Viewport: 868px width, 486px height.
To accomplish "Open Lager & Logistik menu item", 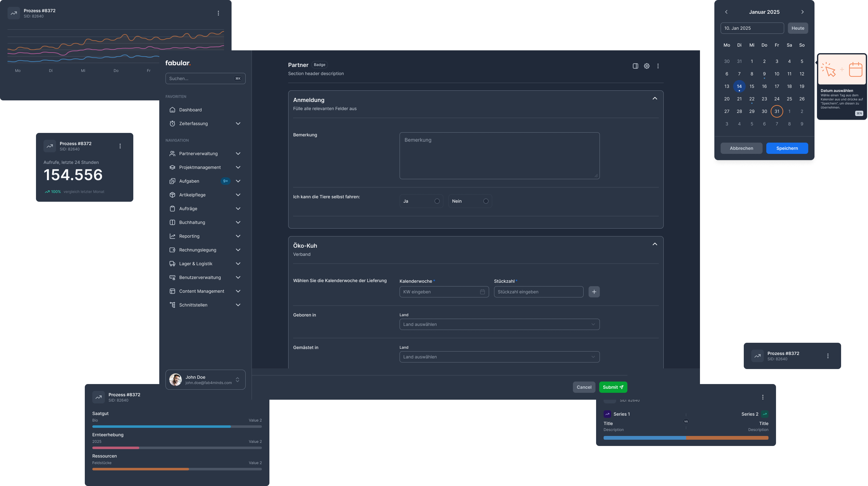I will point(206,264).
